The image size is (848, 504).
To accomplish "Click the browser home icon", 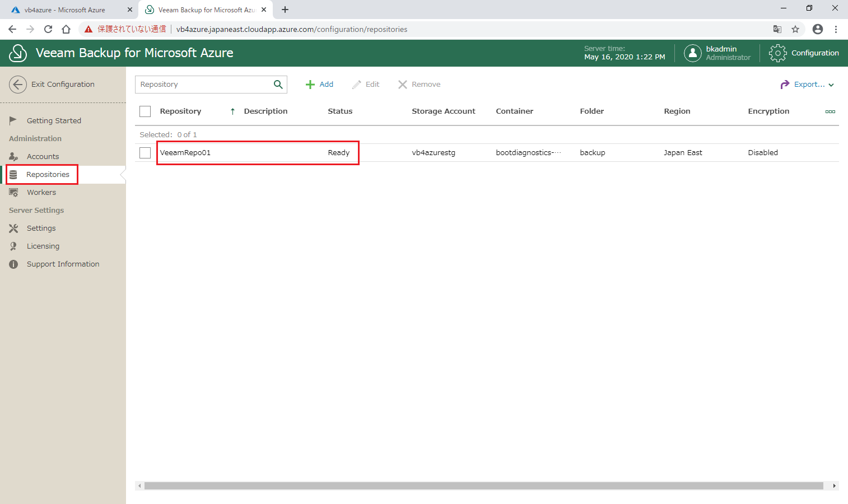I will pos(66,29).
